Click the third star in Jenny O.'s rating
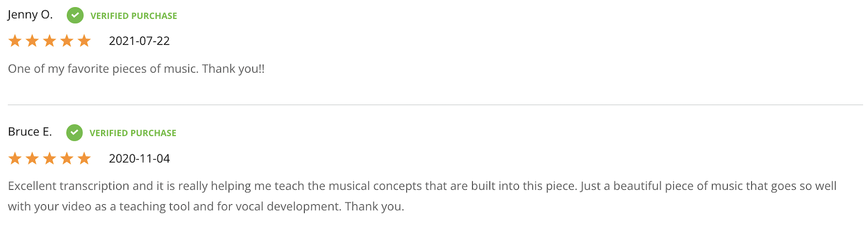The image size is (868, 232). point(49,41)
